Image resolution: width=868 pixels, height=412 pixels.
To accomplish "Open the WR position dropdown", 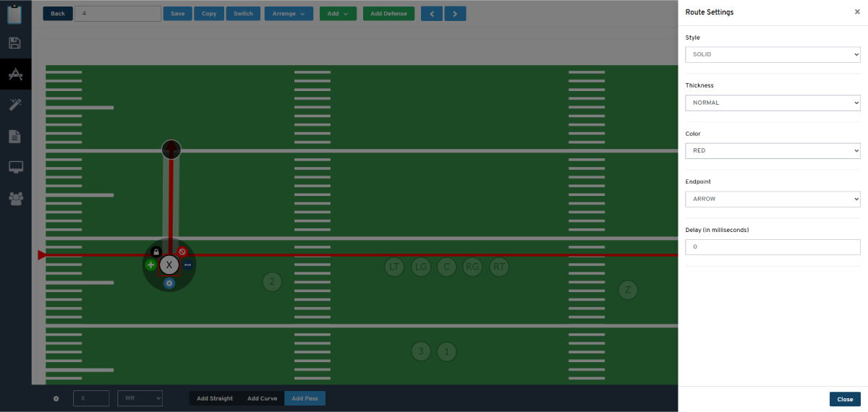I will (140, 398).
